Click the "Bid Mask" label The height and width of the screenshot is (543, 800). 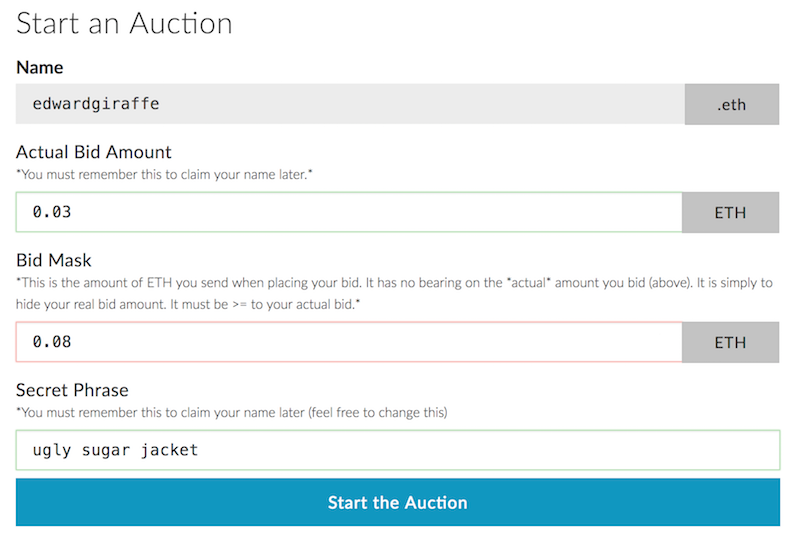coord(54,262)
